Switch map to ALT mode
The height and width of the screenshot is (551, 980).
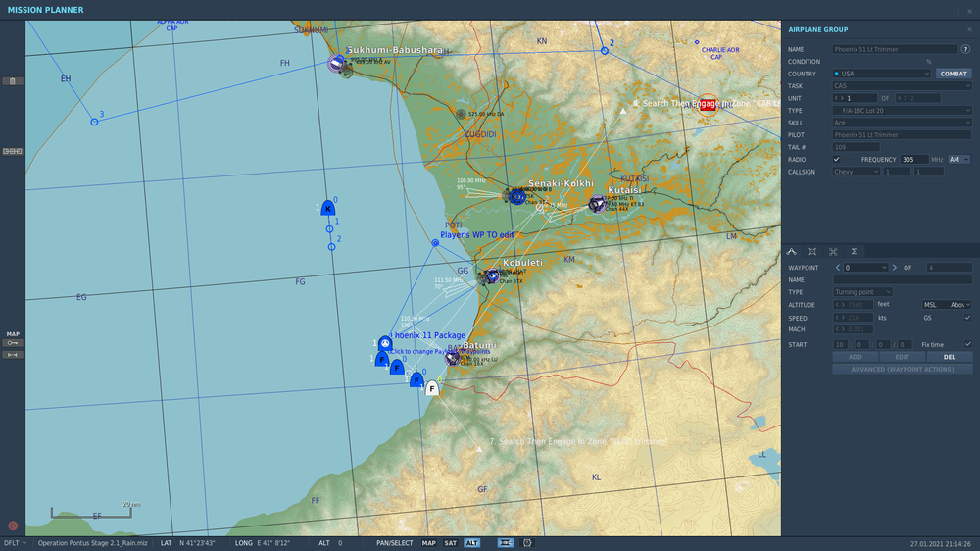(x=472, y=543)
